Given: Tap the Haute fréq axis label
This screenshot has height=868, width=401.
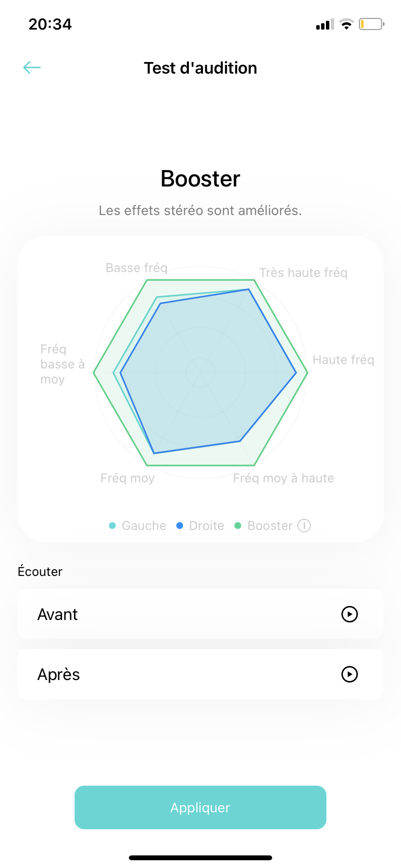Looking at the screenshot, I should pyautogui.click(x=343, y=360).
